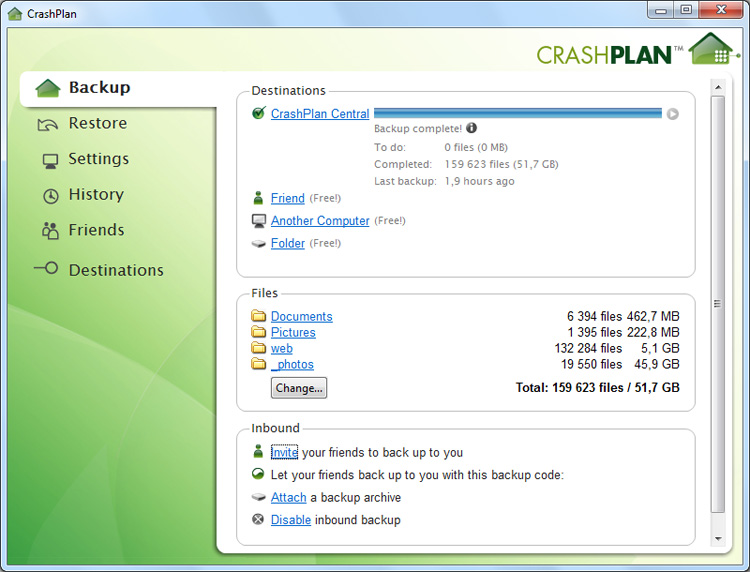Click the Restore arrow icon in sidebar
This screenshot has width=750, height=572.
47,125
